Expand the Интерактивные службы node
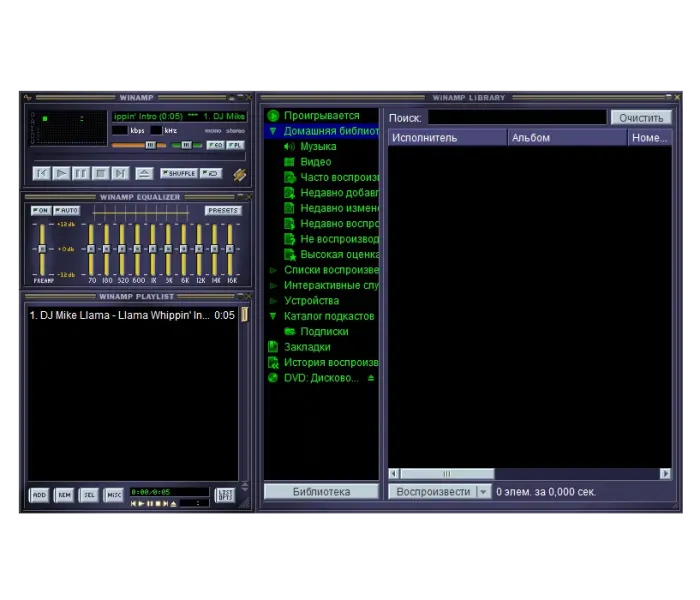The width and height of the screenshot is (700, 600). (x=273, y=285)
